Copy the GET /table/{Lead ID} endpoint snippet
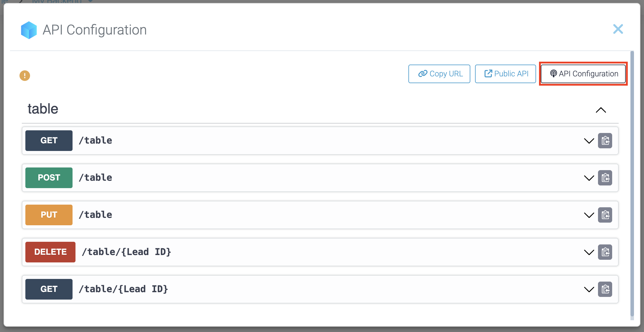Viewport: 644px width, 332px height. (605, 289)
